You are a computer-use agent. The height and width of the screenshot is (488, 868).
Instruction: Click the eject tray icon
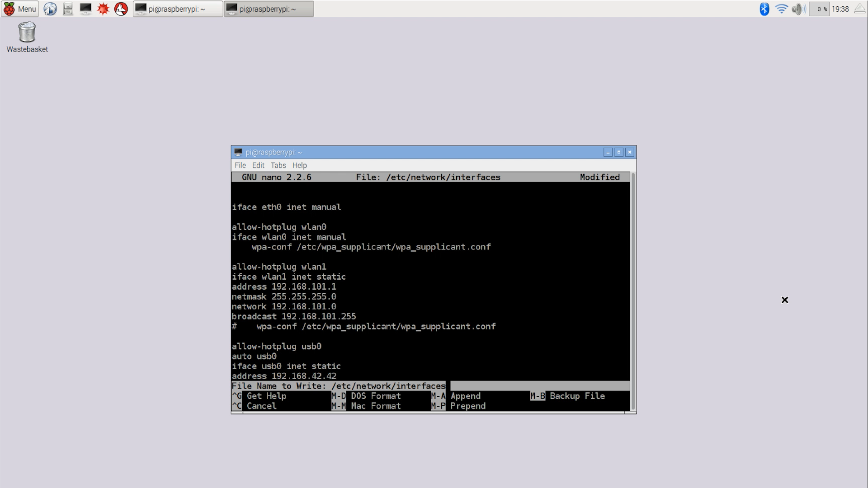[860, 9]
